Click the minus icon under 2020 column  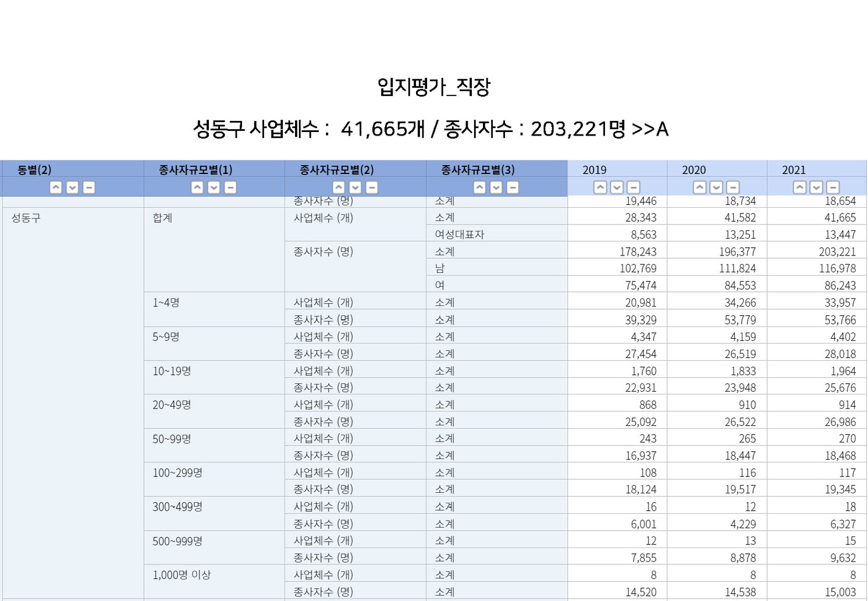733,187
